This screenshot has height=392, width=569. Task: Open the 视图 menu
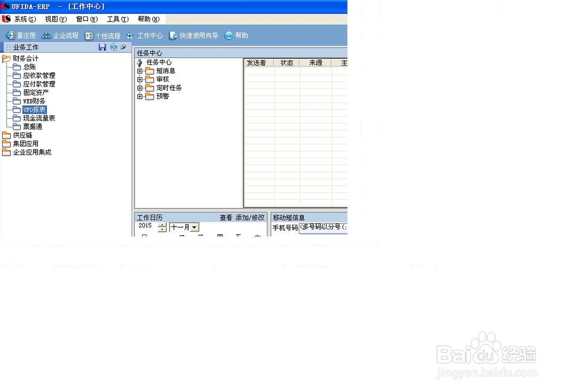click(x=56, y=19)
